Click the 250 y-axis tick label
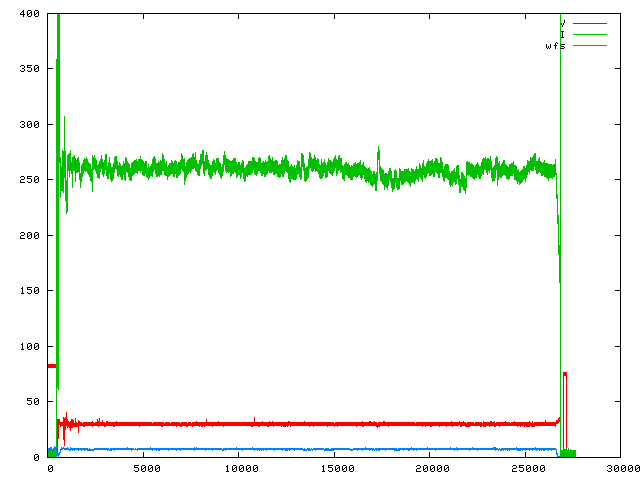The image size is (640, 480). (x=29, y=180)
